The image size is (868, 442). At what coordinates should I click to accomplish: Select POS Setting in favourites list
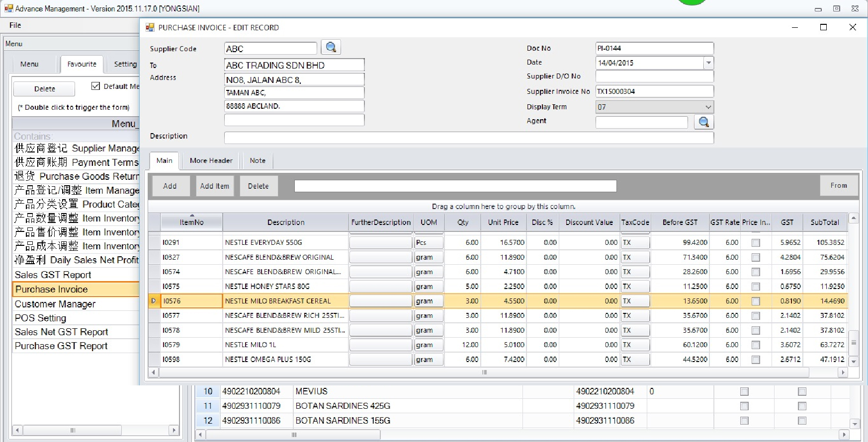click(x=76, y=318)
